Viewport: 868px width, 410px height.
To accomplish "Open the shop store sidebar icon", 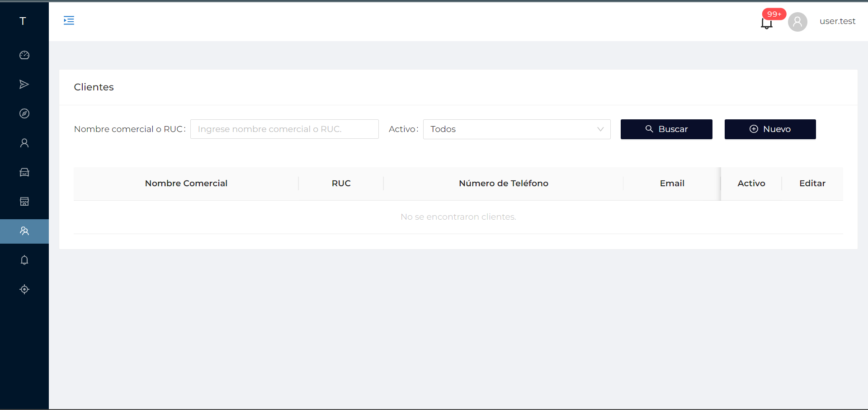I will (24, 202).
